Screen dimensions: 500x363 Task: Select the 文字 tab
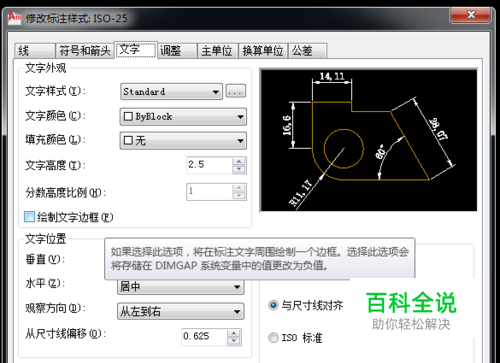click(136, 50)
